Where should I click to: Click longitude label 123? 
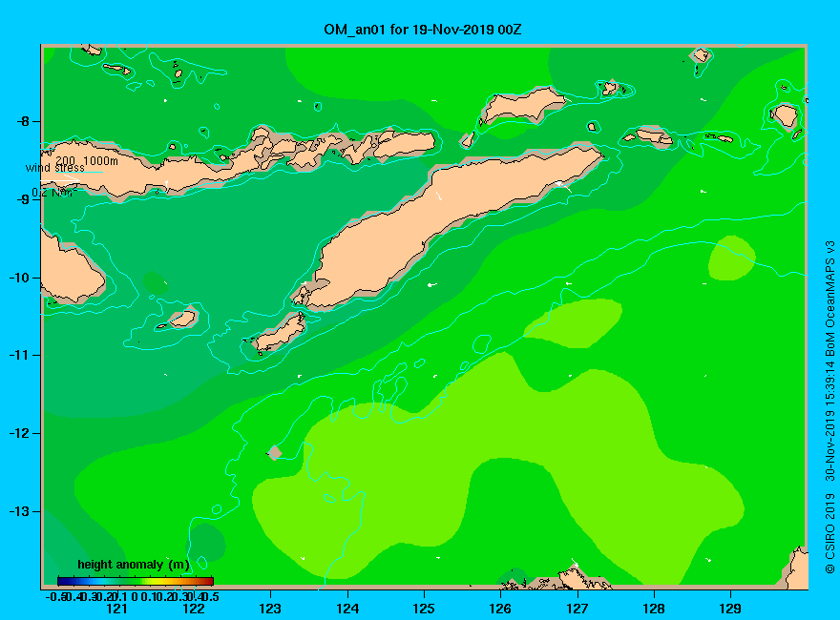[x=270, y=609]
